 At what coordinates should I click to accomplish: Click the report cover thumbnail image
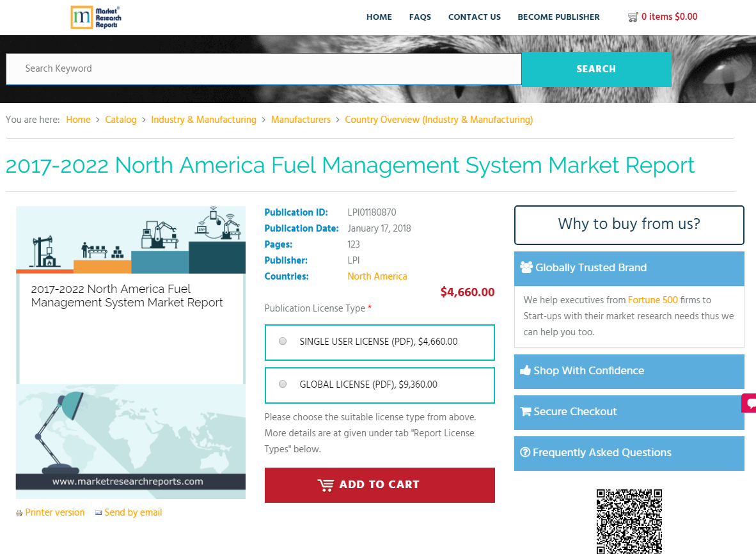click(130, 352)
